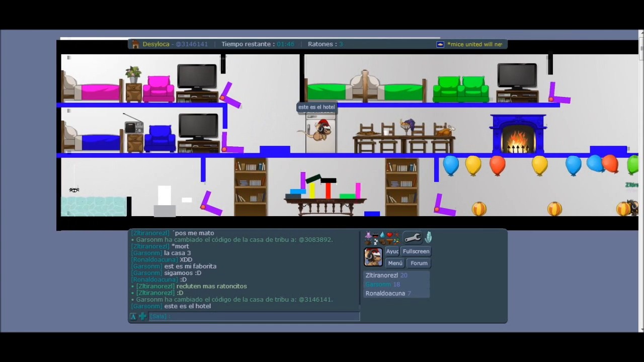This screenshot has height=362, width=644.
Task: Click the green sofa in top-right room
Action: click(461, 89)
